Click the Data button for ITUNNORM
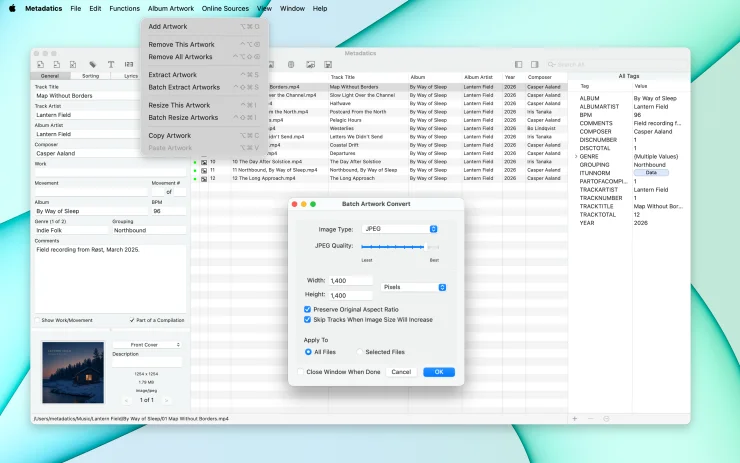The height and width of the screenshot is (463, 740). point(651,173)
